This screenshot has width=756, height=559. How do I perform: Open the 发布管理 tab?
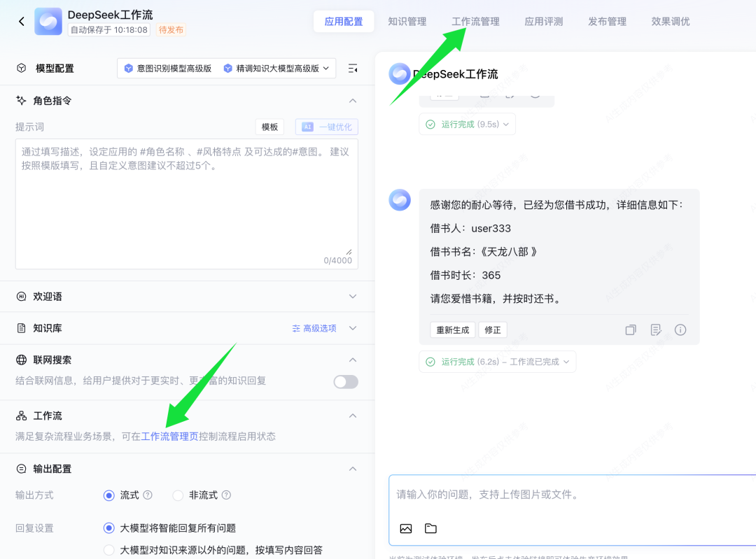click(x=608, y=22)
